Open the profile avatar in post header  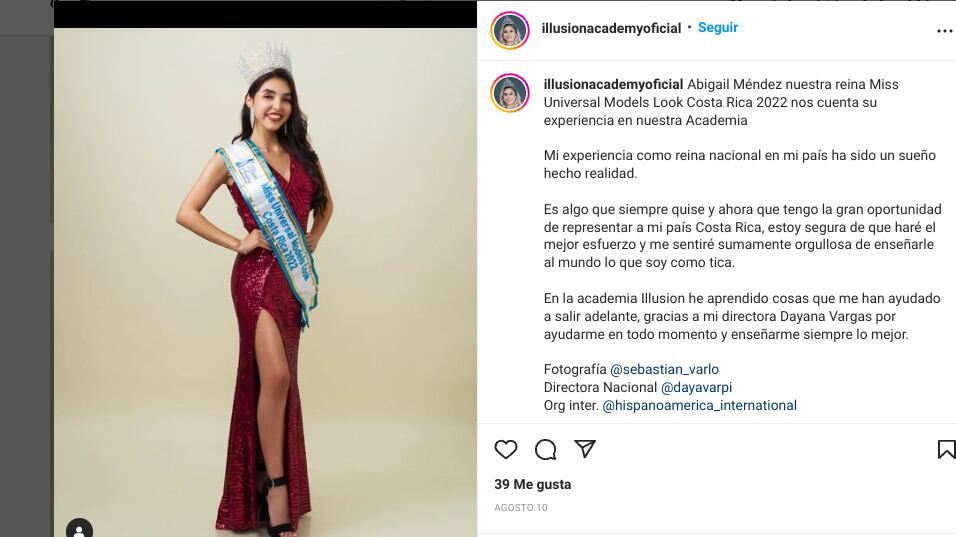[509, 30]
